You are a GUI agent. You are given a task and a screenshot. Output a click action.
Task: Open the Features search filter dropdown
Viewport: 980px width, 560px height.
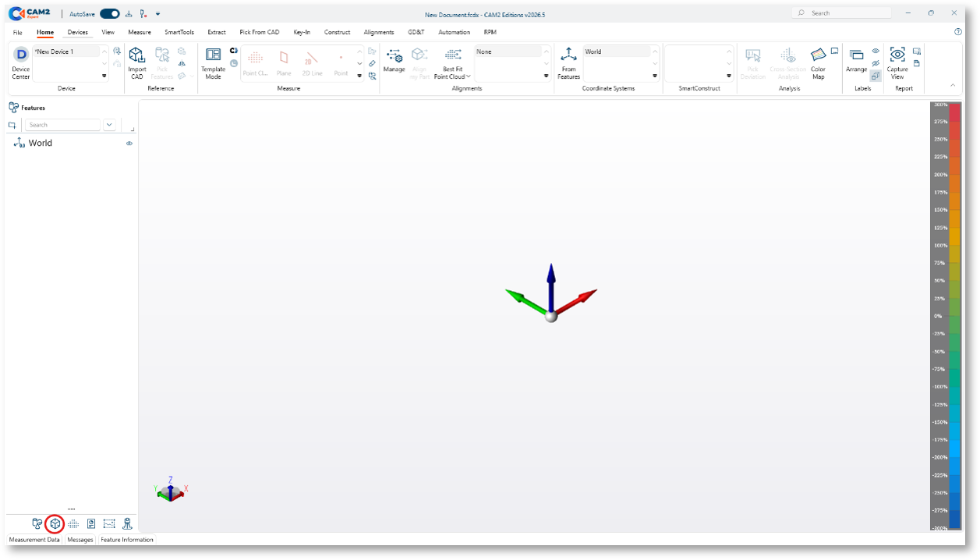point(109,125)
